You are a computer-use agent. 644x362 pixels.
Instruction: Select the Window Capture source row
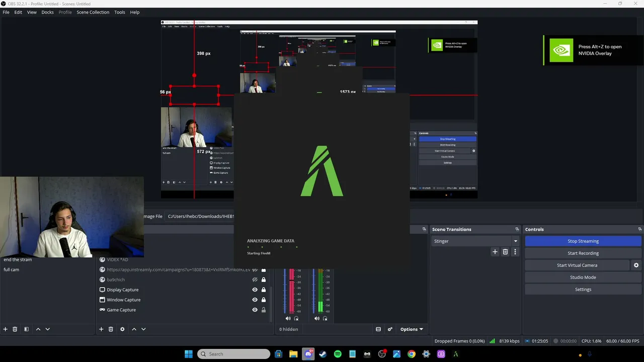tap(183, 300)
